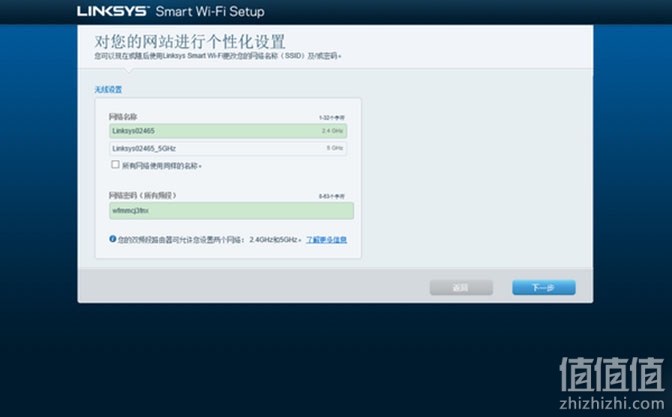Open the 了解更多信息 learn more link

click(x=327, y=240)
